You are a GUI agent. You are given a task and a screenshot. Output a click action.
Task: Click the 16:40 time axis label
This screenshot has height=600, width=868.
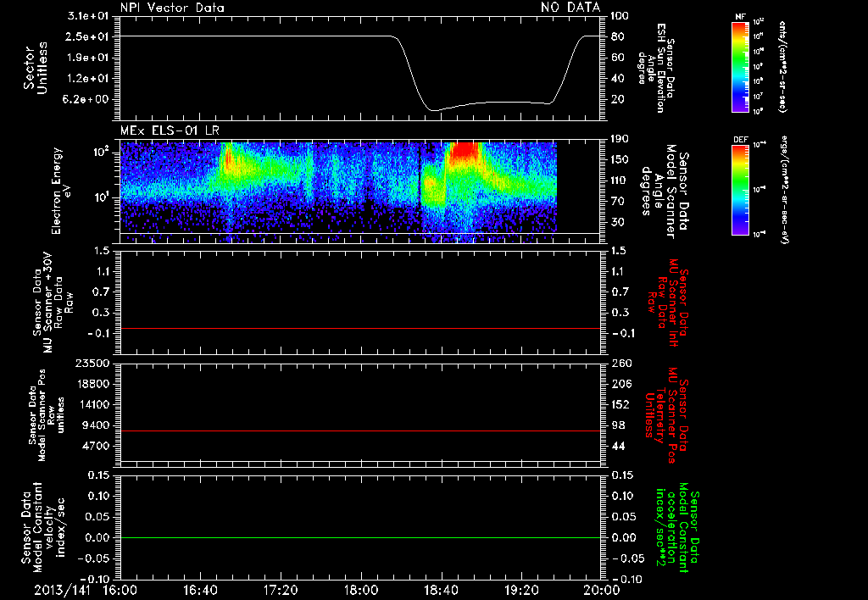(200, 590)
